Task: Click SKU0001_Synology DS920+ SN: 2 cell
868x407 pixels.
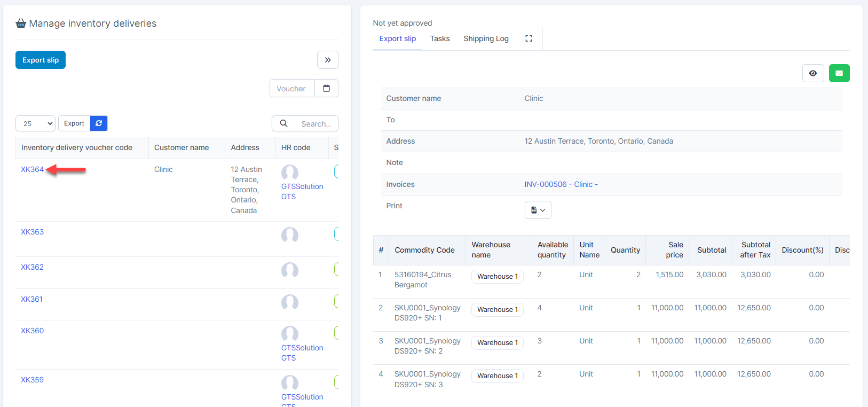Action: tap(427, 346)
